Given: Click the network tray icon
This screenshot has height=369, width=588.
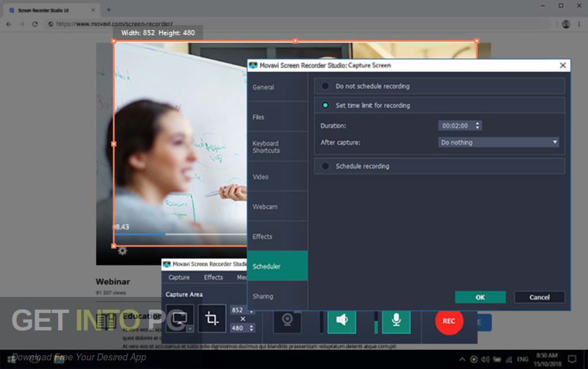Looking at the screenshot, I should click(509, 360).
